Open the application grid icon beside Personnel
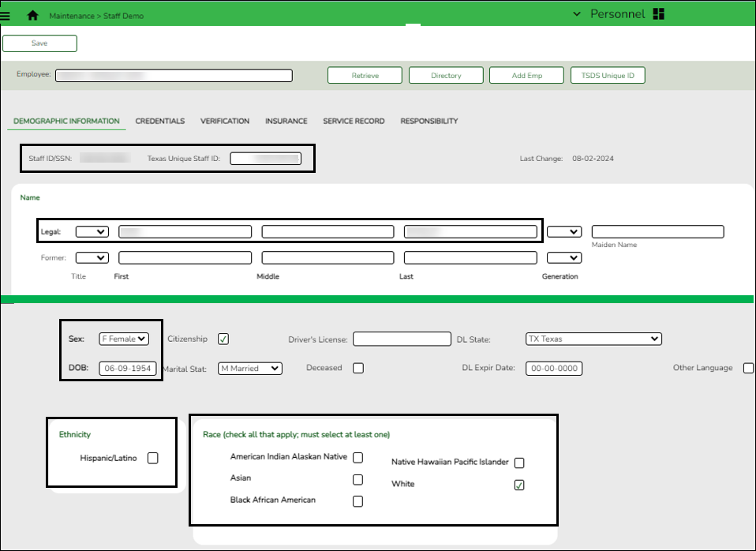Image resolution: width=756 pixels, height=551 pixels. 659,13
